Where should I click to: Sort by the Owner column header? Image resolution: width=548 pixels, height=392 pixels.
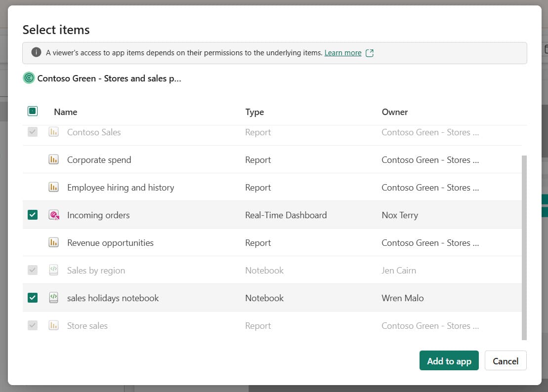(x=394, y=112)
